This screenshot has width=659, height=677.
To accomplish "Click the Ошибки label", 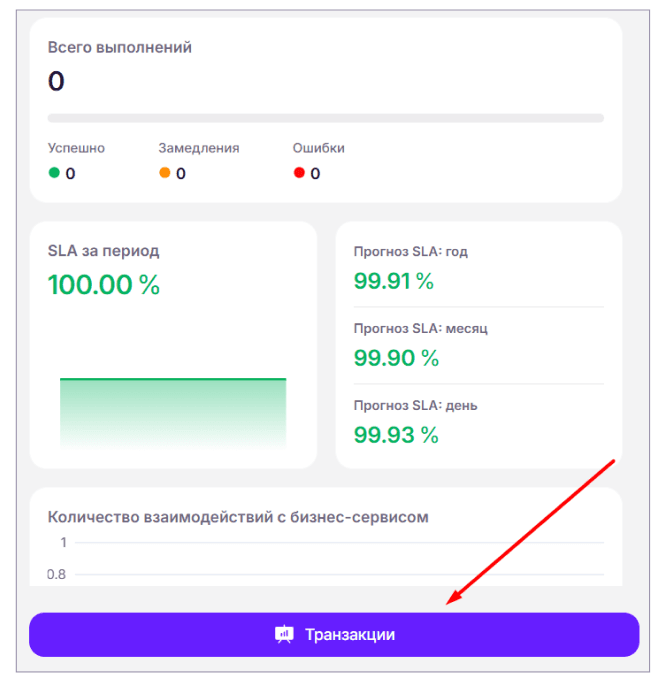I will tap(318, 148).
